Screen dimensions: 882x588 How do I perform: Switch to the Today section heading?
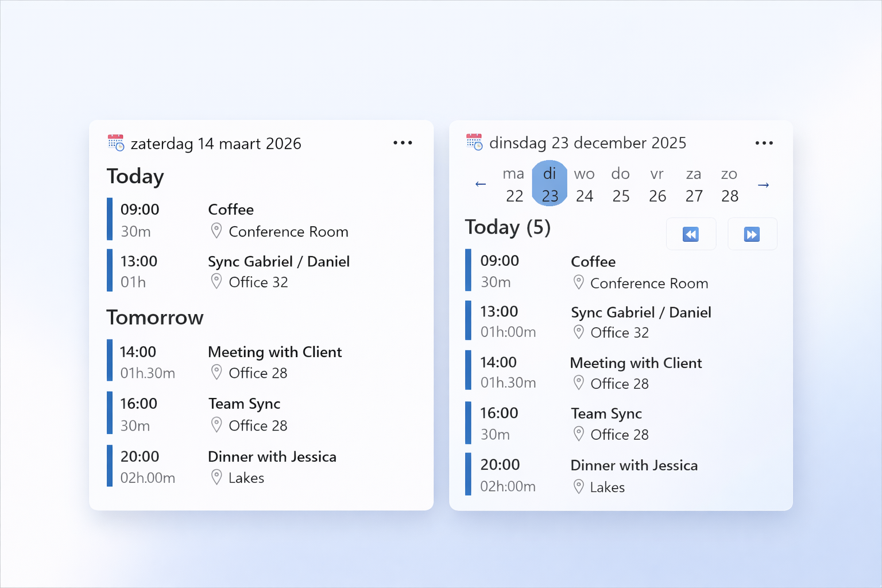tap(135, 176)
